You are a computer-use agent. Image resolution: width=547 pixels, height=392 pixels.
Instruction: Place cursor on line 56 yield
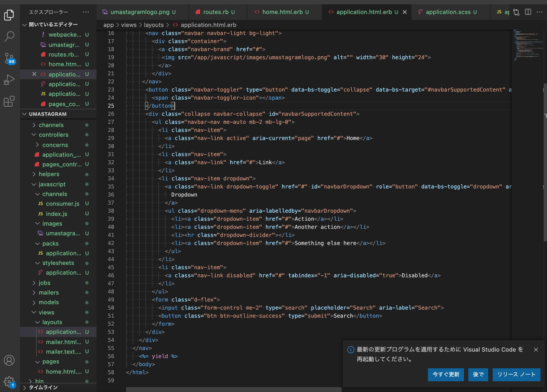point(160,356)
